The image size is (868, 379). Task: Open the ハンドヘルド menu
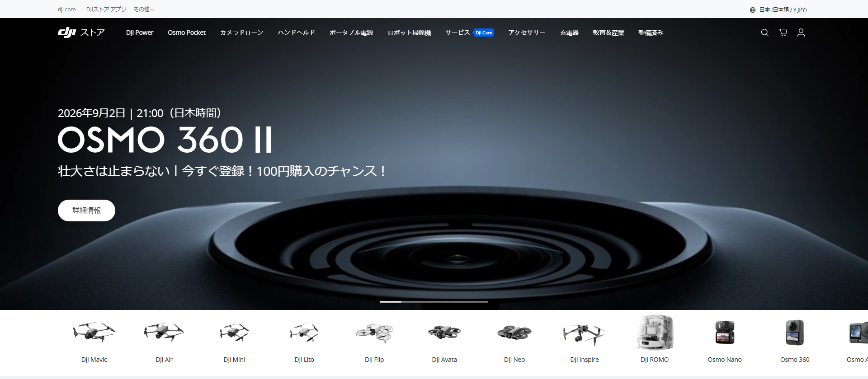pyautogui.click(x=297, y=33)
